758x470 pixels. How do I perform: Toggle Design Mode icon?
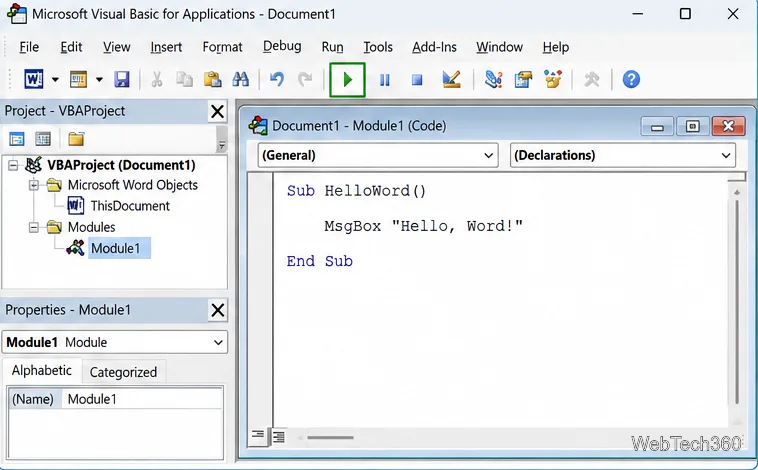(x=452, y=79)
